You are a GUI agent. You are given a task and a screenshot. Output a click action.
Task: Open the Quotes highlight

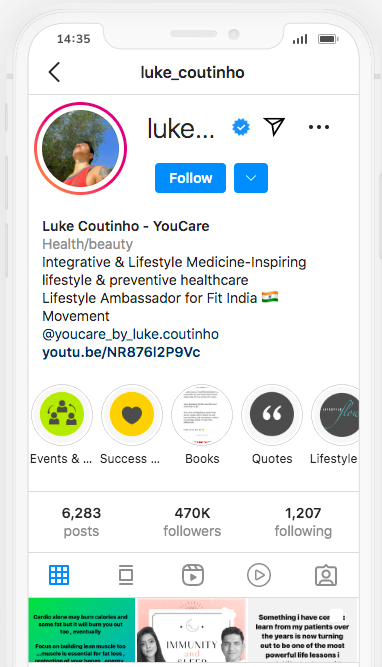click(x=272, y=414)
